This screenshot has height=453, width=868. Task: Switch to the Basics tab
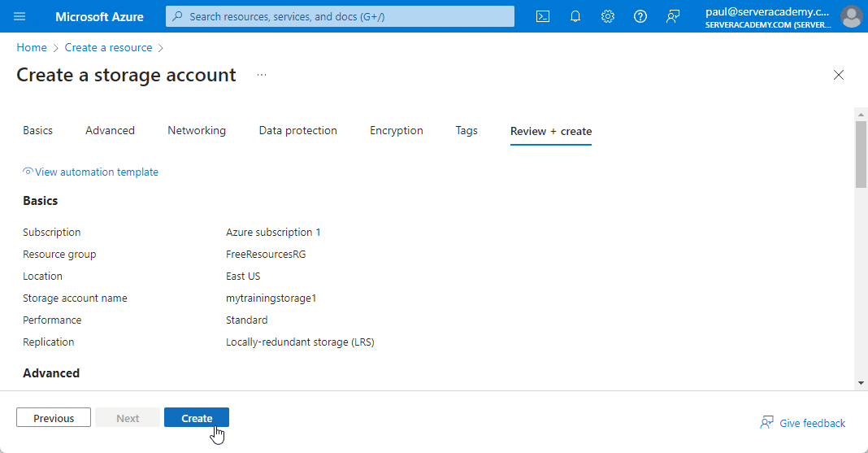(37, 130)
